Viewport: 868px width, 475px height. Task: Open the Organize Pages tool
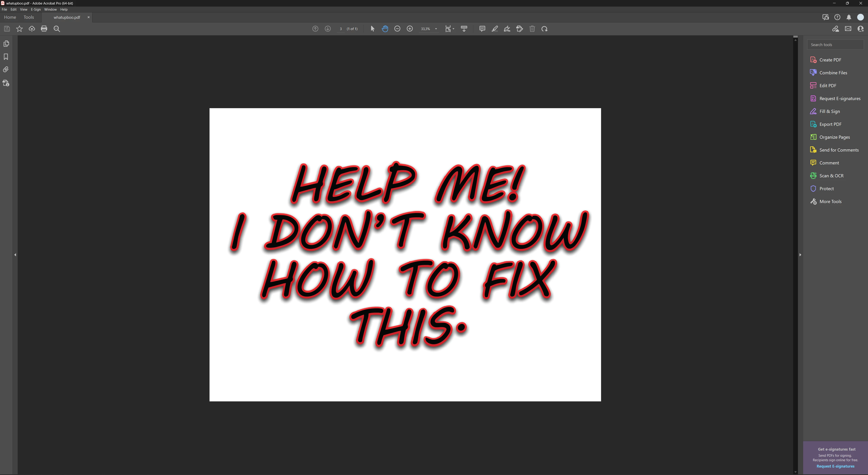834,137
